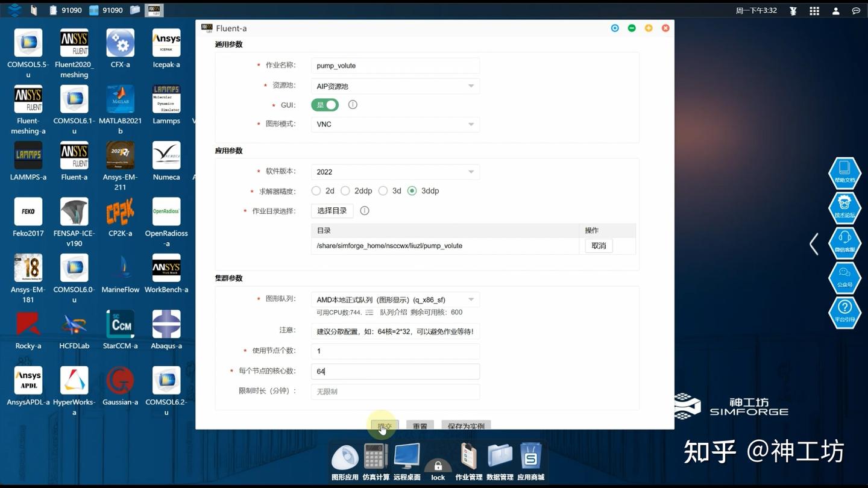
Task: Open the AnsysAPDL-a desktop icon
Action: [28, 380]
